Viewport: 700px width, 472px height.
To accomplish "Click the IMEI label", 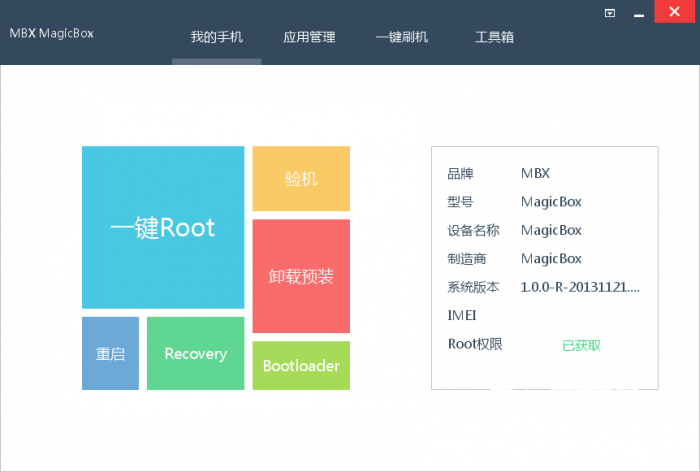I will (x=462, y=316).
